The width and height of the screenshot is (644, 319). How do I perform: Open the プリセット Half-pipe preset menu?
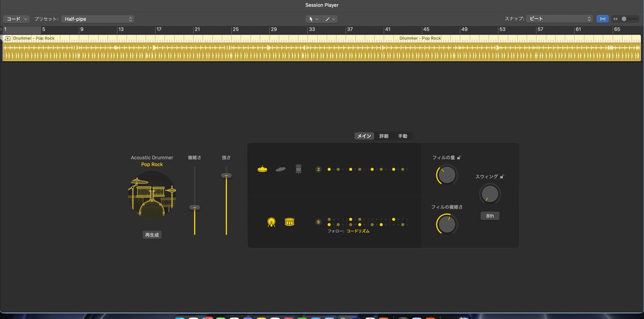coord(98,19)
